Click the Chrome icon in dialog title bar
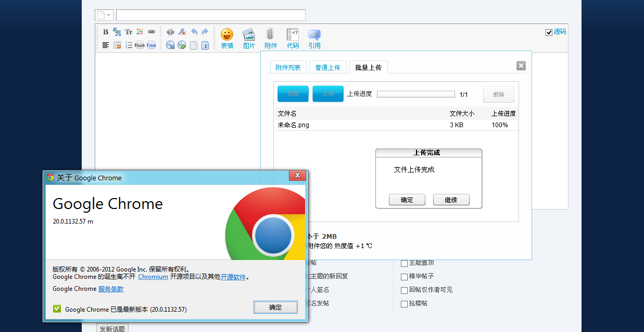Screen dimensions: 644x332 [x=50, y=177]
